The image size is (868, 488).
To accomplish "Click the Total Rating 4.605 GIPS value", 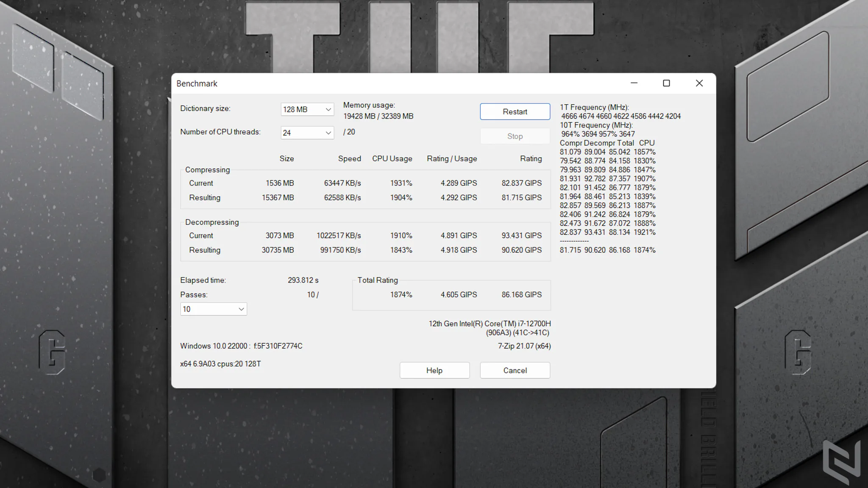I will 459,294.
